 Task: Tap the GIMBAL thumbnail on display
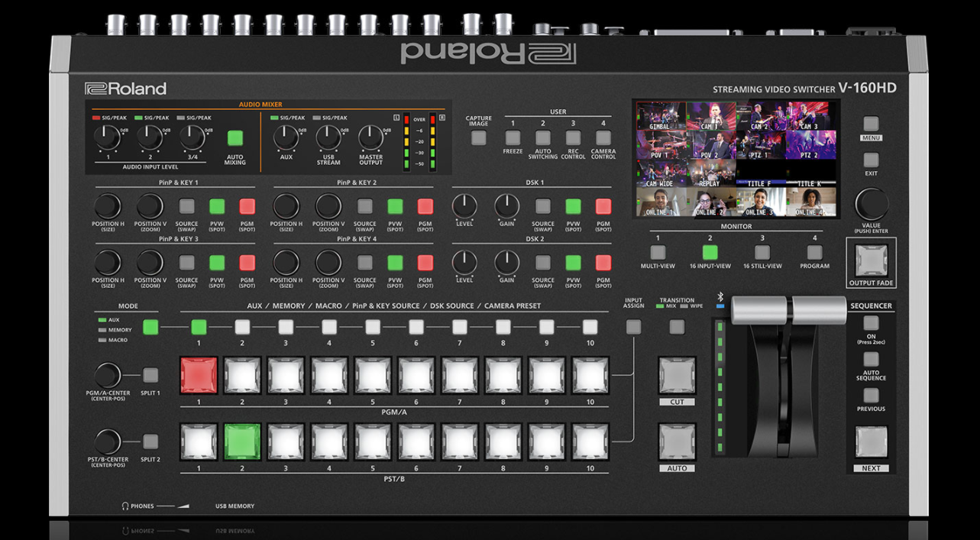click(x=661, y=116)
